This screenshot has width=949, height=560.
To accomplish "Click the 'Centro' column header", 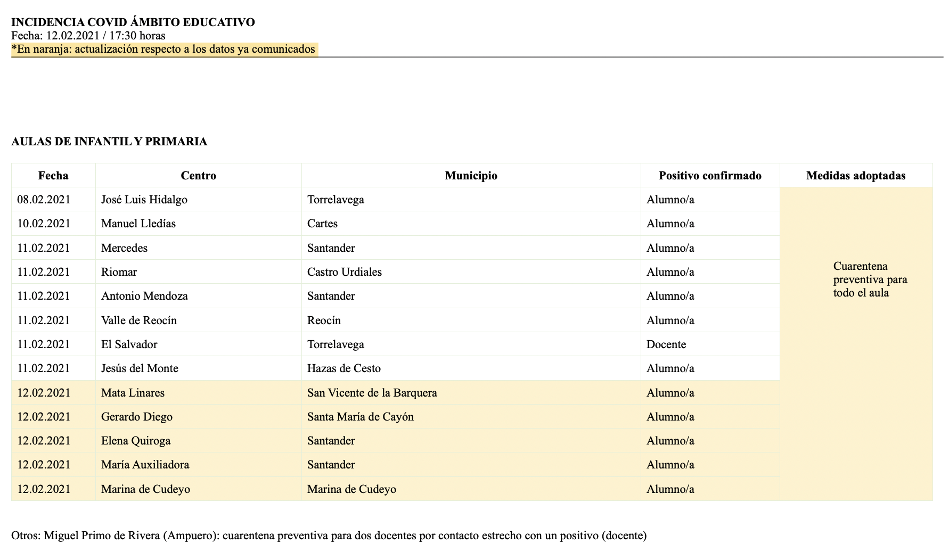I will point(198,176).
